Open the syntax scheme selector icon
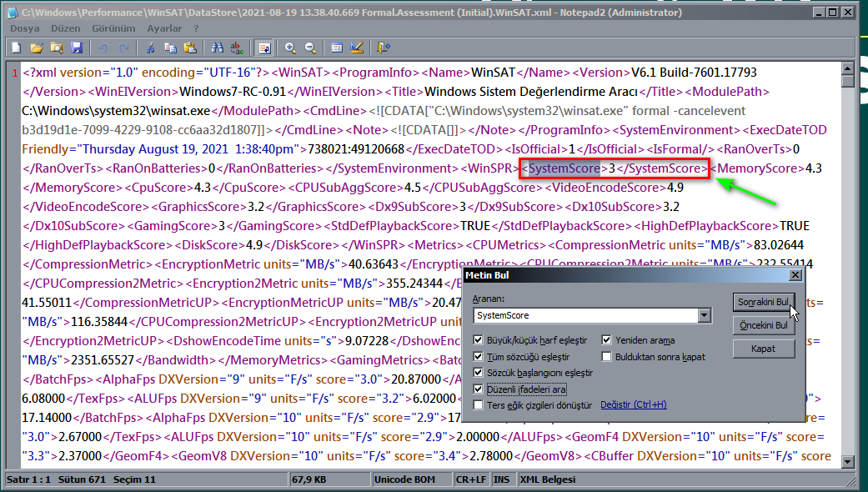Screen dimensions: 868x492 tap(337, 48)
